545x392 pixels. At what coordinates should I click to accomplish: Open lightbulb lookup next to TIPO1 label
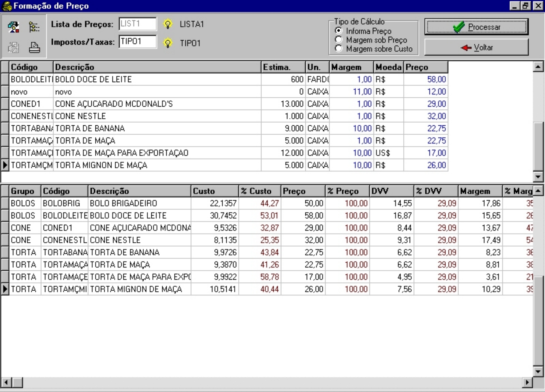pyautogui.click(x=168, y=43)
